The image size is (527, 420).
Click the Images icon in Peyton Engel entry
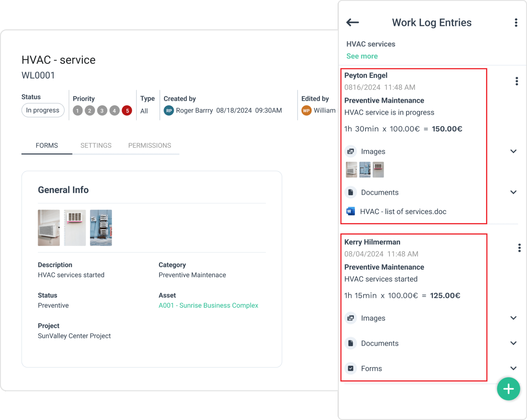(351, 151)
